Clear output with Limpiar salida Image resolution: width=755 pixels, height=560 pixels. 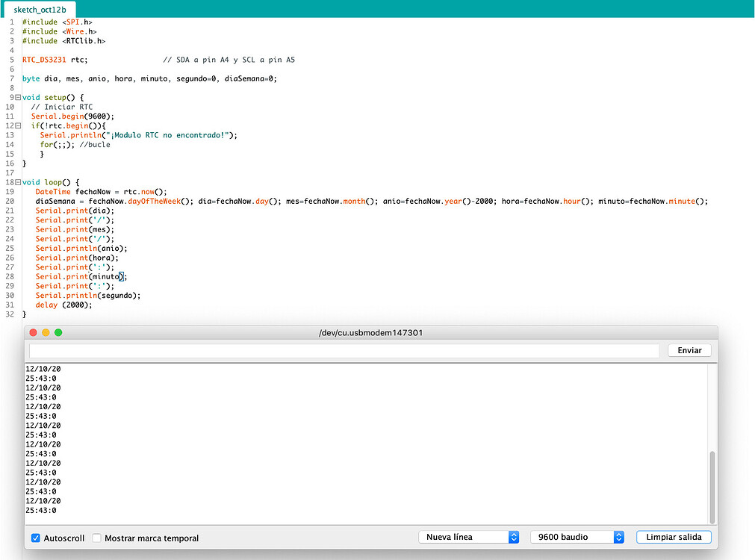(673, 537)
